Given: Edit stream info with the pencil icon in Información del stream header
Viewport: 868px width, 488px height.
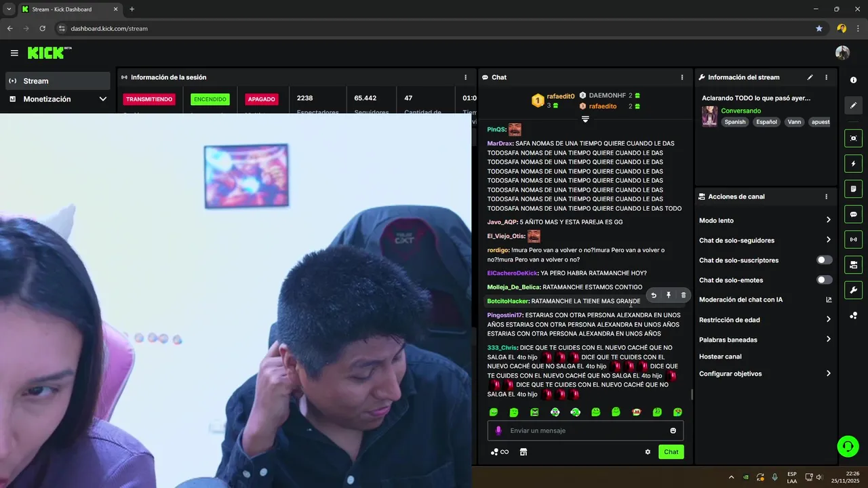Looking at the screenshot, I should point(810,77).
